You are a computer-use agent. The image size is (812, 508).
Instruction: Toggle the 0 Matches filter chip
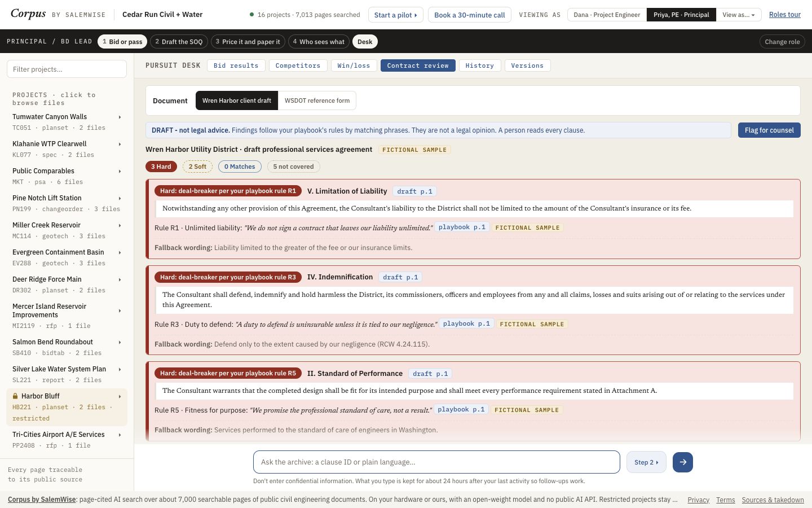point(240,167)
